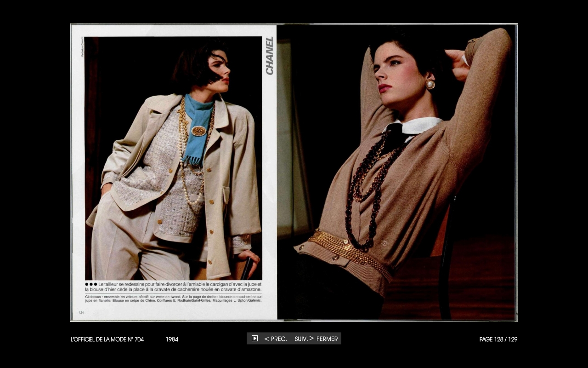
Task: Close the viewer using FERMER
Action: (327, 339)
